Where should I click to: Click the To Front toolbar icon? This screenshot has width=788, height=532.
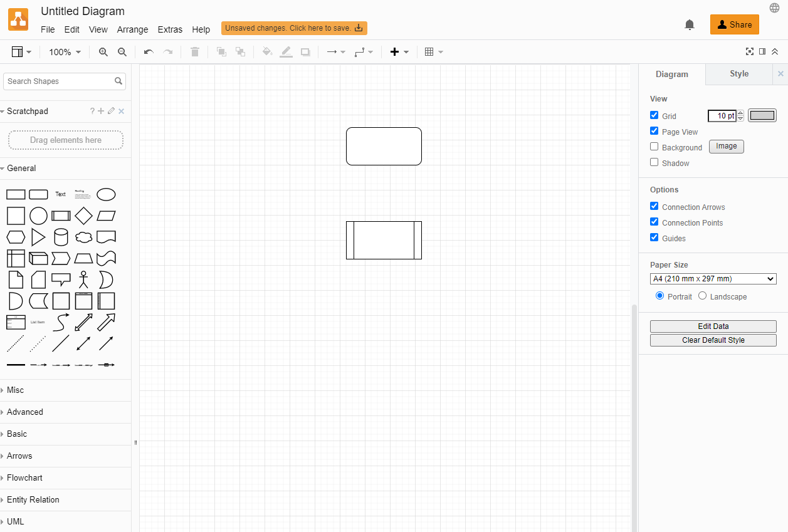point(221,52)
